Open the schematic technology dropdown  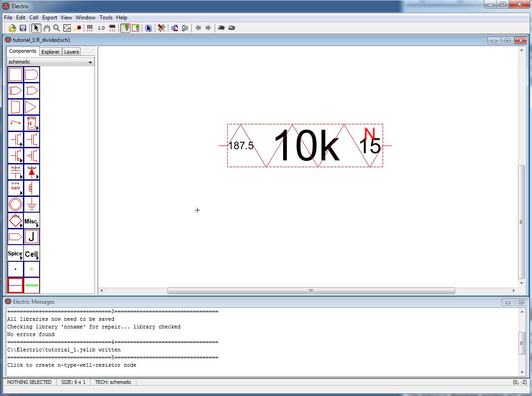(51, 62)
